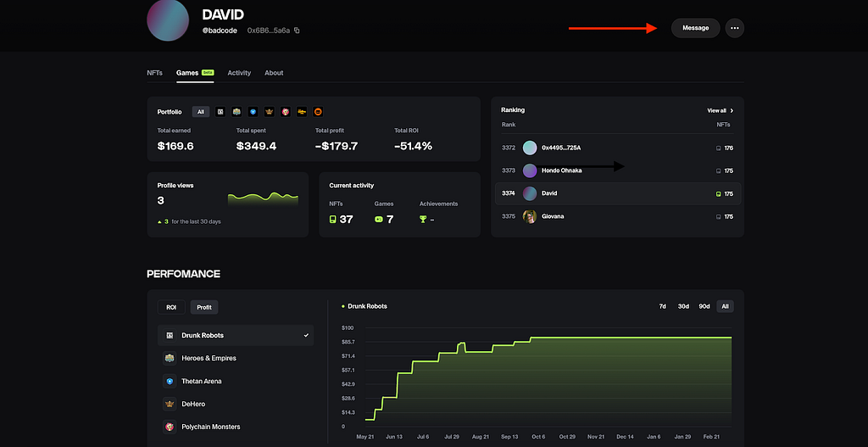868x447 pixels.
Task: Filter portfolio by Heroes & Empires icon
Action: [x=236, y=112]
